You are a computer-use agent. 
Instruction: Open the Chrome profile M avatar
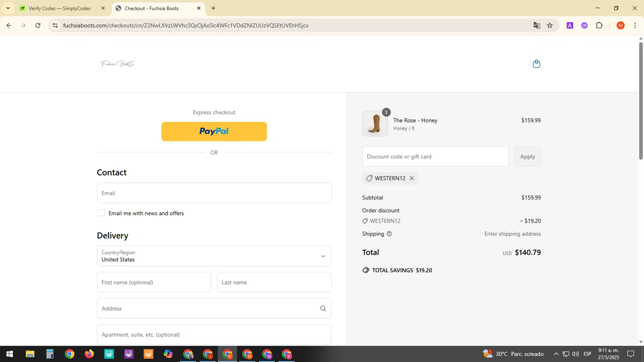pyautogui.click(x=620, y=25)
